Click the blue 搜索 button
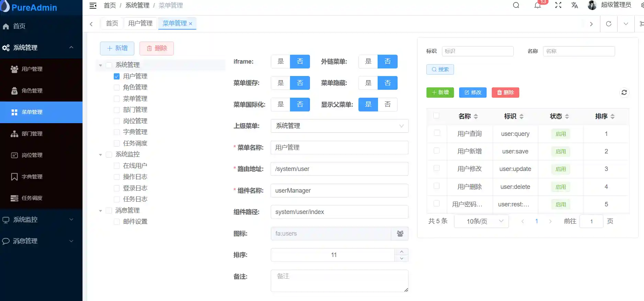Image resolution: width=644 pixels, height=301 pixels. [440, 69]
